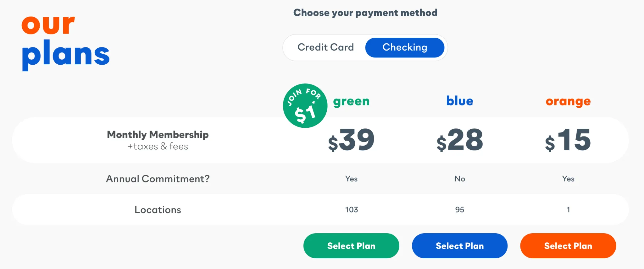Expand the Locations row
The height and width of the screenshot is (269, 644).
coord(157,210)
